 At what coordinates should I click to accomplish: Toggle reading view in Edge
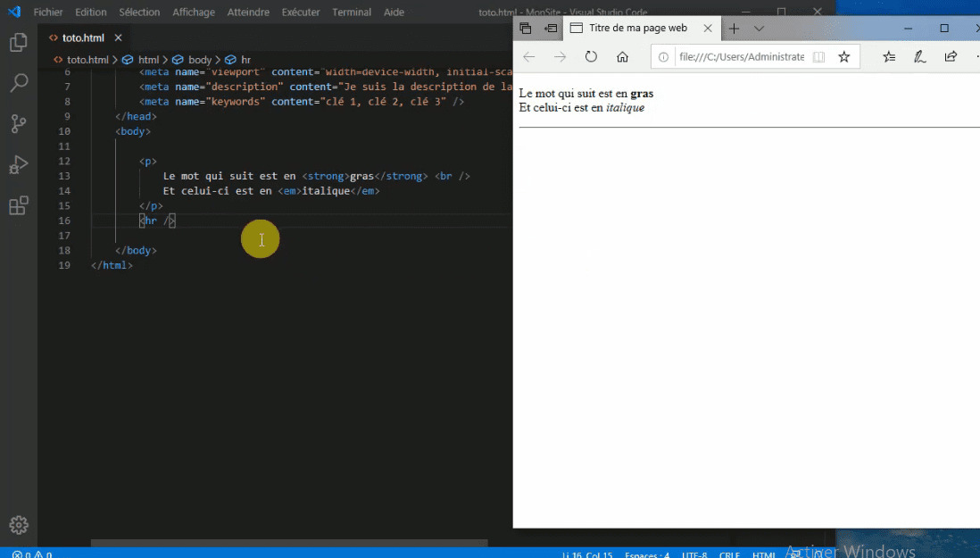pos(818,57)
